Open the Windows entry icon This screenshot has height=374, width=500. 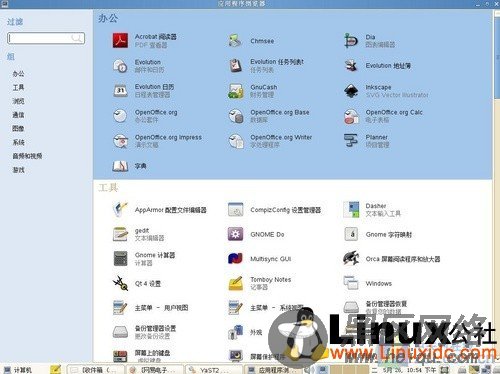(x=351, y=283)
